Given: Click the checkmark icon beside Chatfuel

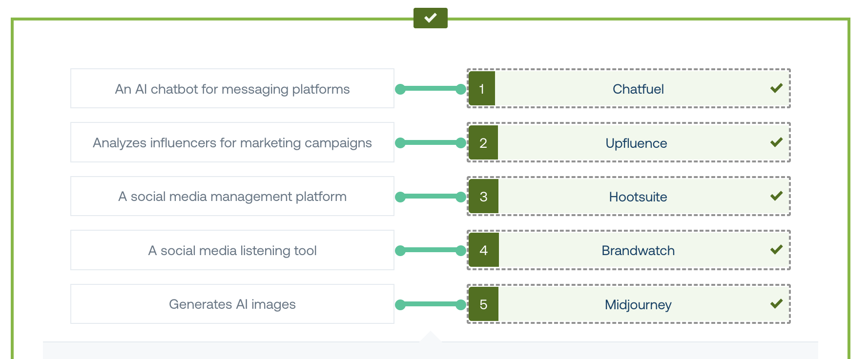Looking at the screenshot, I should 776,88.
